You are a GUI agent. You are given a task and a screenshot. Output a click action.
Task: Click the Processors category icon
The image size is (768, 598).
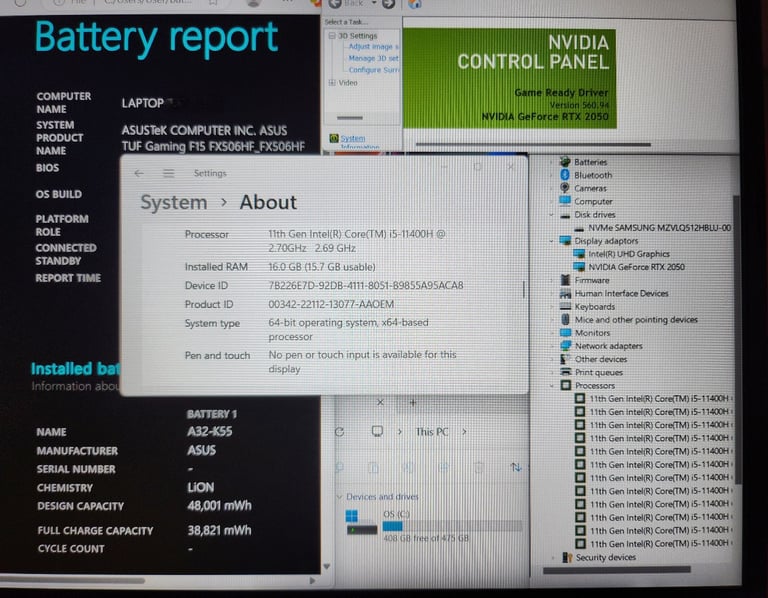click(x=566, y=385)
